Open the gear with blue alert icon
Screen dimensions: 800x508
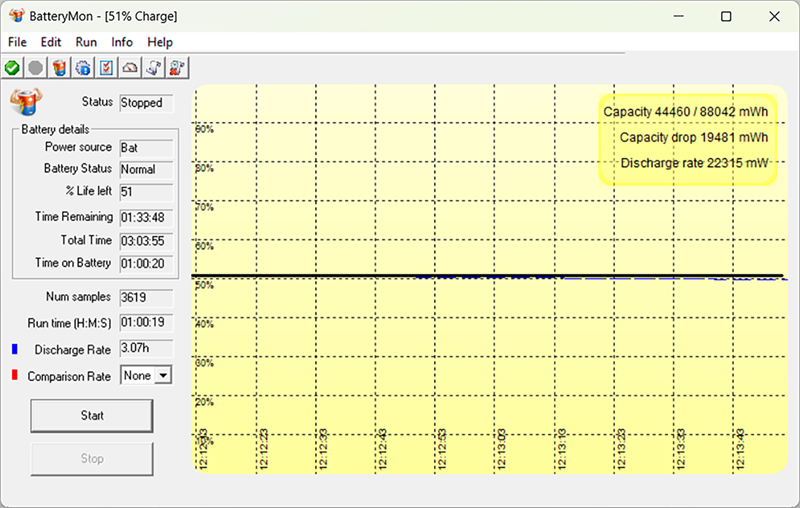83,68
